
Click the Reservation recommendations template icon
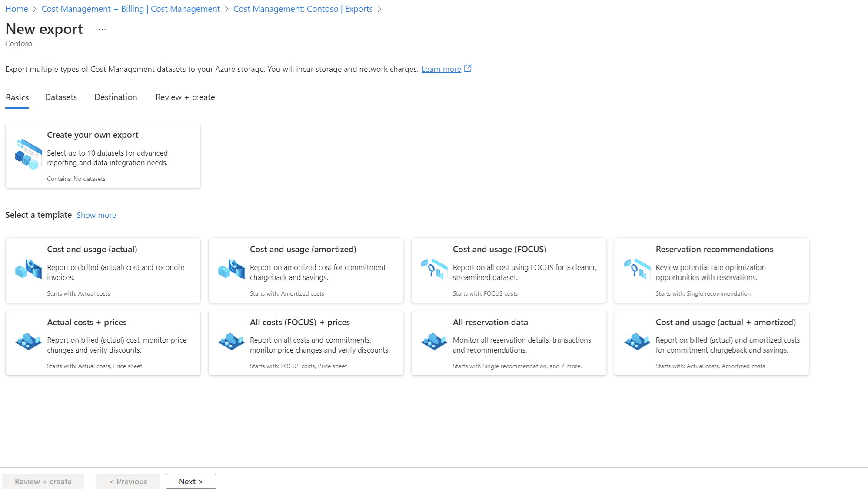click(x=637, y=269)
